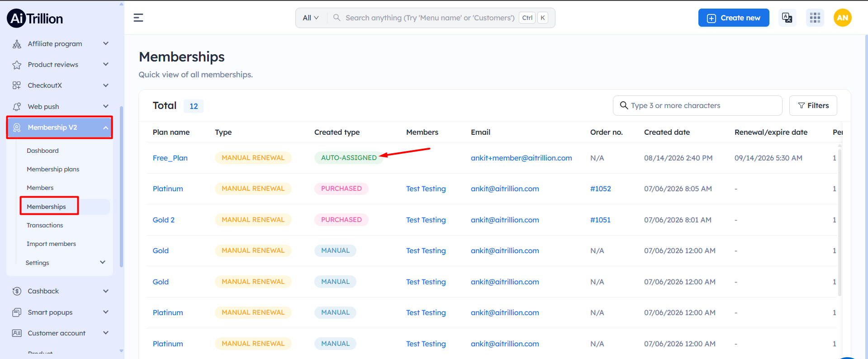The height and width of the screenshot is (359, 868).
Task: Open the Free_Plan plan link
Action: [x=170, y=158]
